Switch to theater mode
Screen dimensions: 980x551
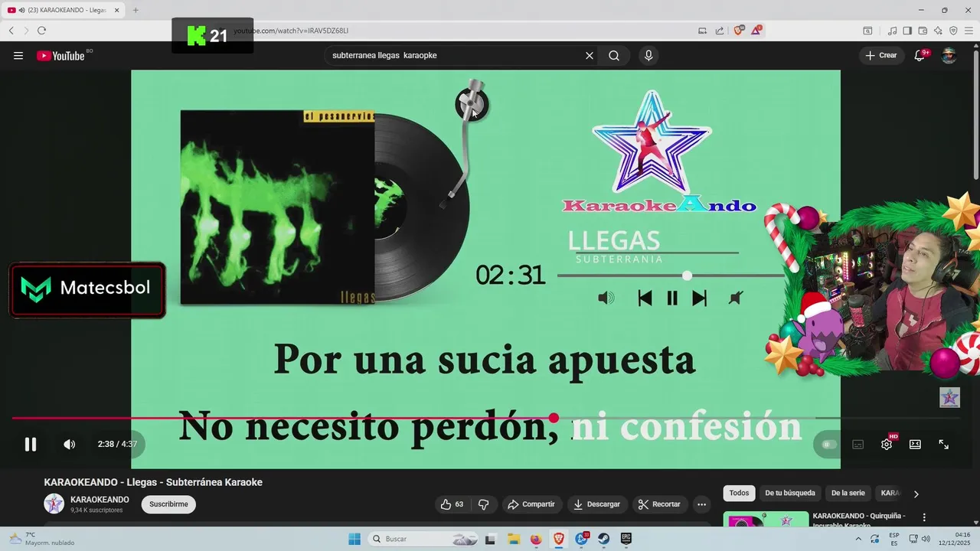pos(915,444)
